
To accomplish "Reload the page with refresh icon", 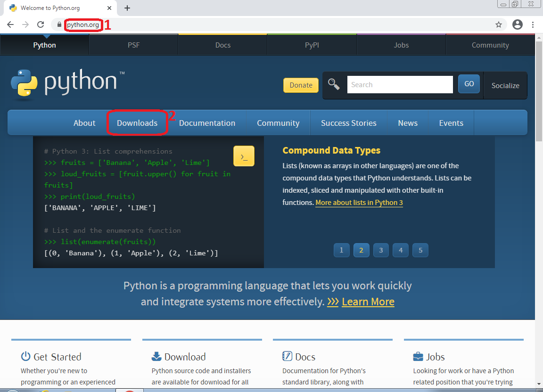I will point(41,25).
